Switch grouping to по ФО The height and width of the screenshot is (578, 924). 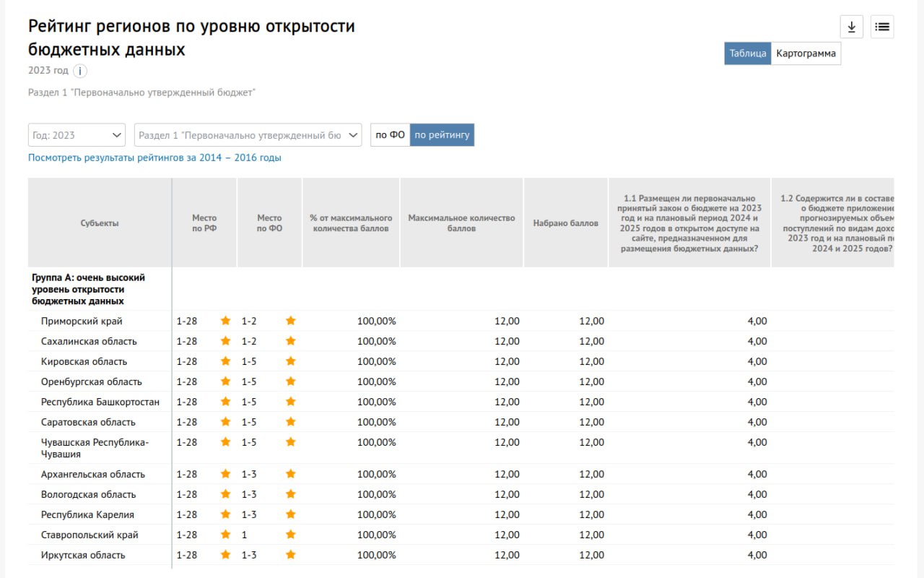pyautogui.click(x=390, y=135)
